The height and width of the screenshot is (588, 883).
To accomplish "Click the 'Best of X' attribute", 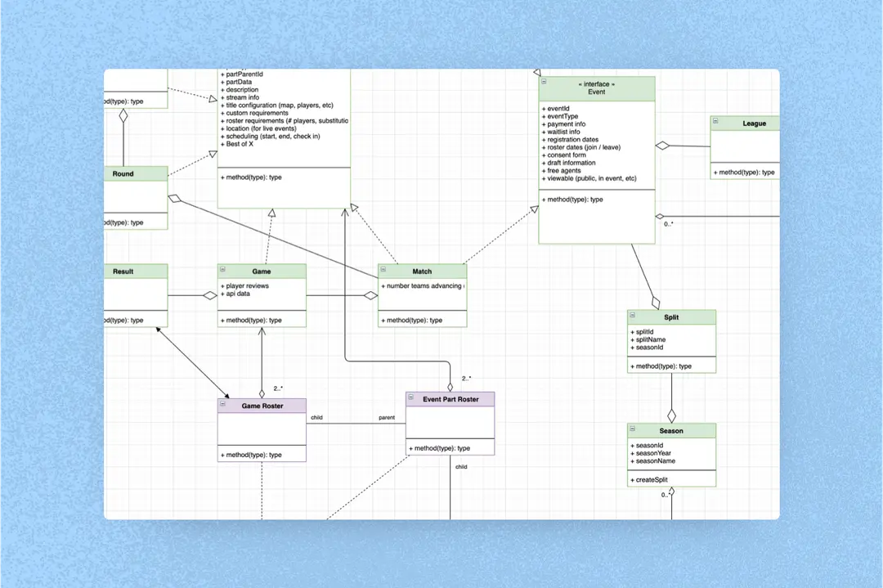I will (x=239, y=144).
